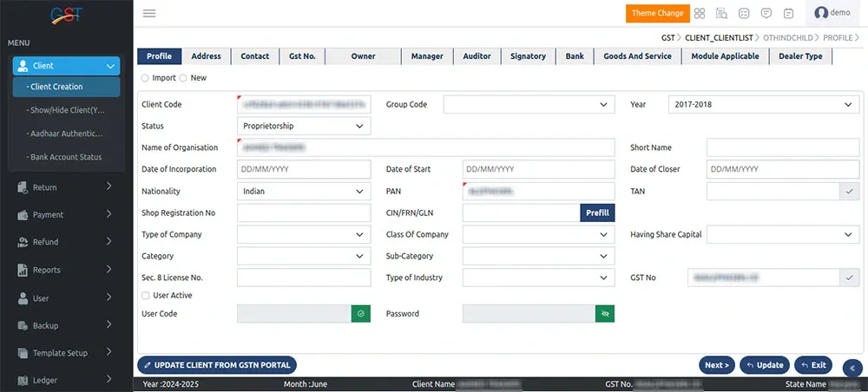Click the Prefill button
The height and width of the screenshot is (392, 868).
coord(597,212)
